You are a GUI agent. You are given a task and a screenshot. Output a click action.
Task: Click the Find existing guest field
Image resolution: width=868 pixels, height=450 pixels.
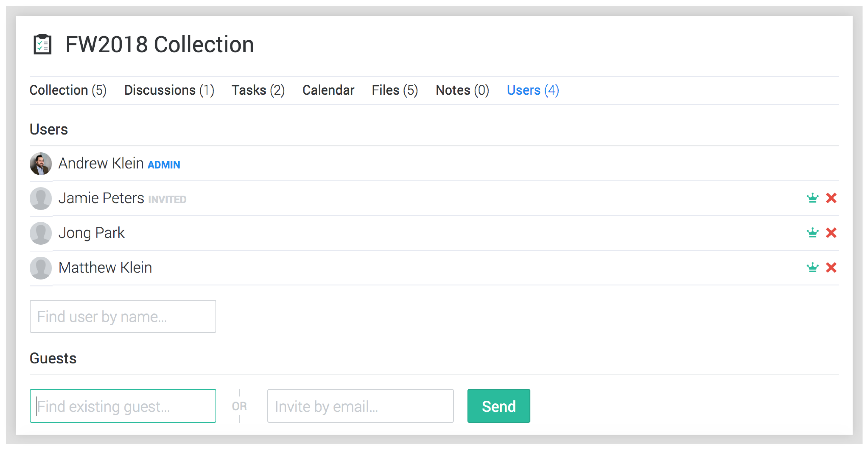[x=123, y=406]
